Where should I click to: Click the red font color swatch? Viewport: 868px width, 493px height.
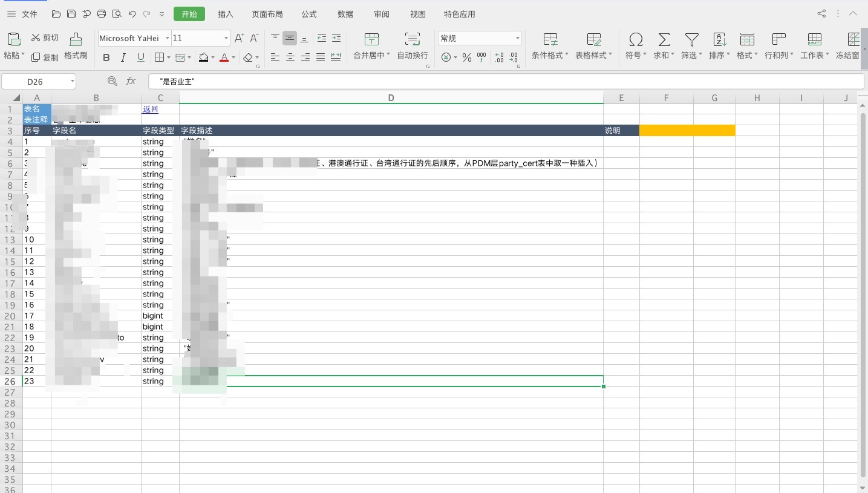224,57
